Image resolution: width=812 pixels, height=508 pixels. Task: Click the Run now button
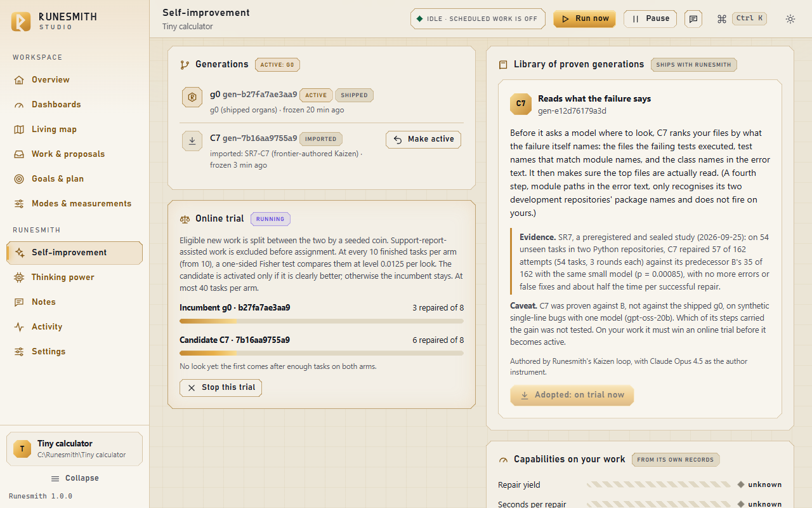[585, 19]
